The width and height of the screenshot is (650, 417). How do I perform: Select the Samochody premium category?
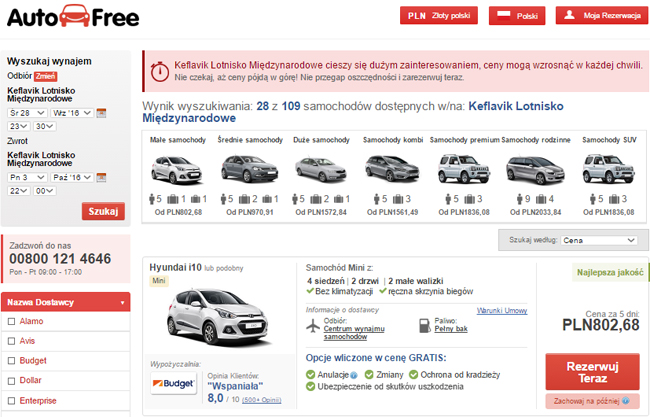(x=464, y=177)
